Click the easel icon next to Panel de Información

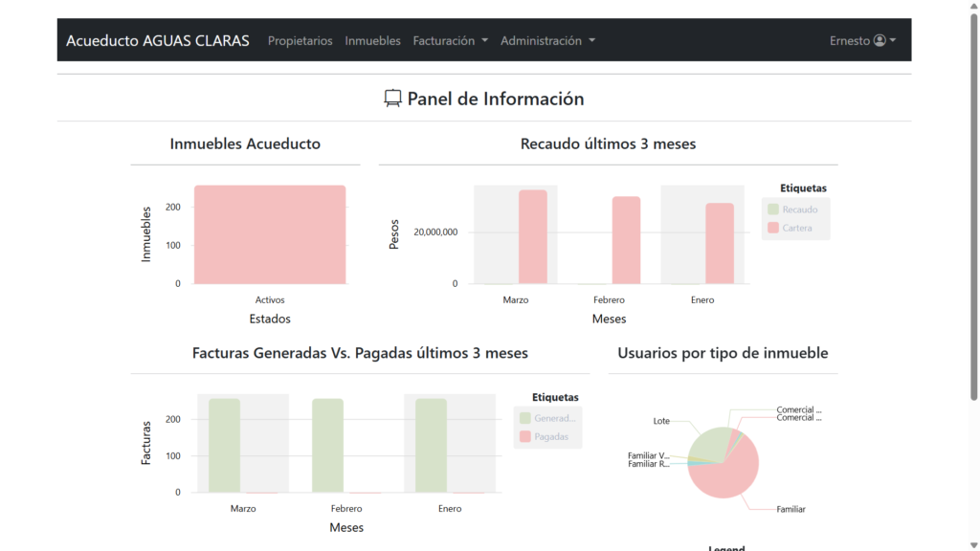point(392,99)
